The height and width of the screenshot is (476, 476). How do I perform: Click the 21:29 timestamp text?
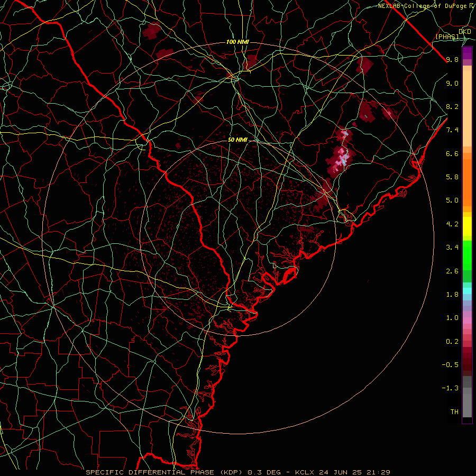pos(378,472)
